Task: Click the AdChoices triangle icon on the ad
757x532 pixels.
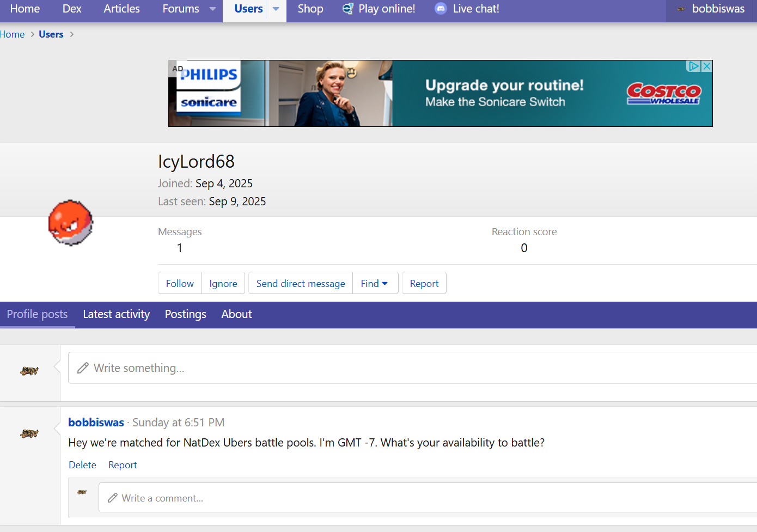Action: [693, 66]
